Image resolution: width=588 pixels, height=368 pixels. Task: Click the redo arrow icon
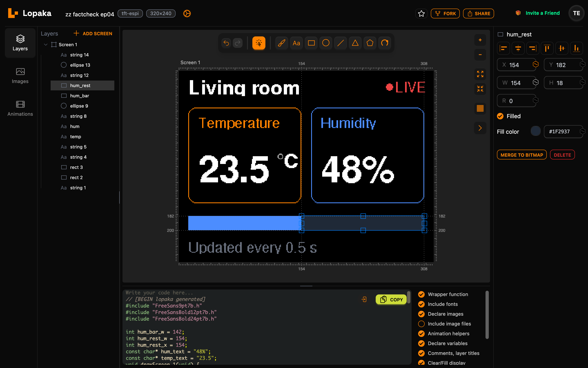[238, 43]
